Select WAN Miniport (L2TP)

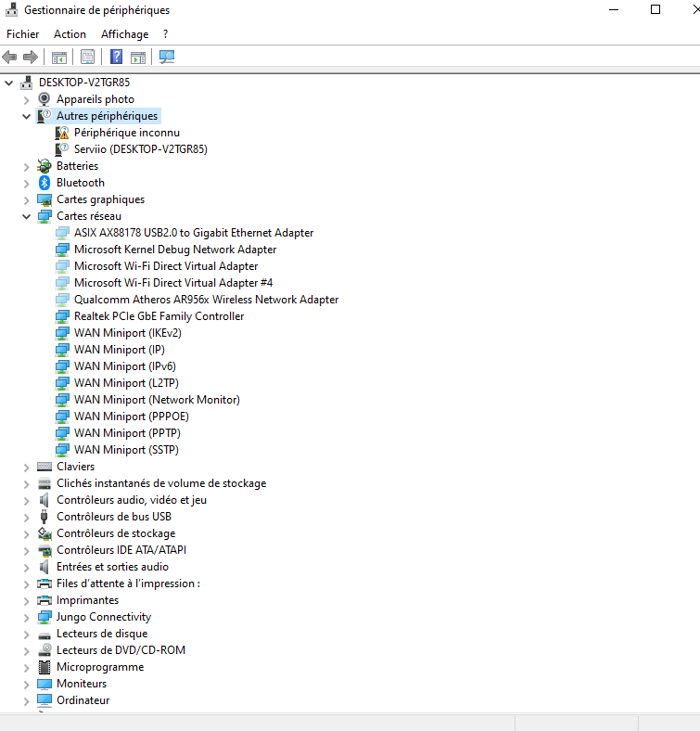coord(126,383)
